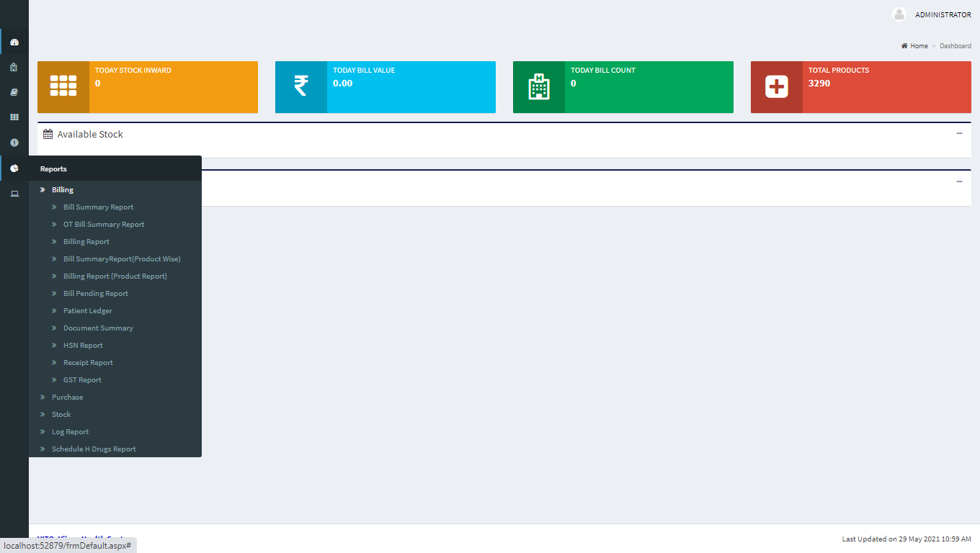This screenshot has height=553, width=980.
Task: Open the grid table sidebar icon
Action: pos(14,117)
